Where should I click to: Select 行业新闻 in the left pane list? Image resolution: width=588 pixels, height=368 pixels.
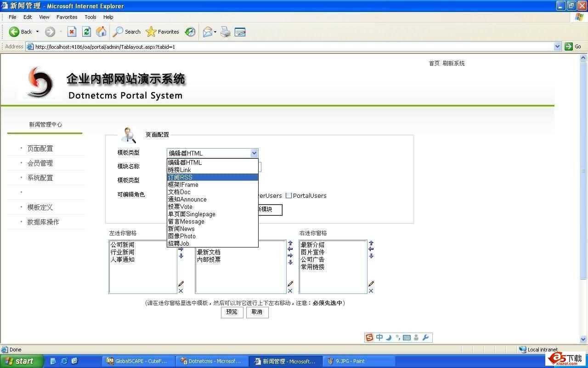pos(122,253)
